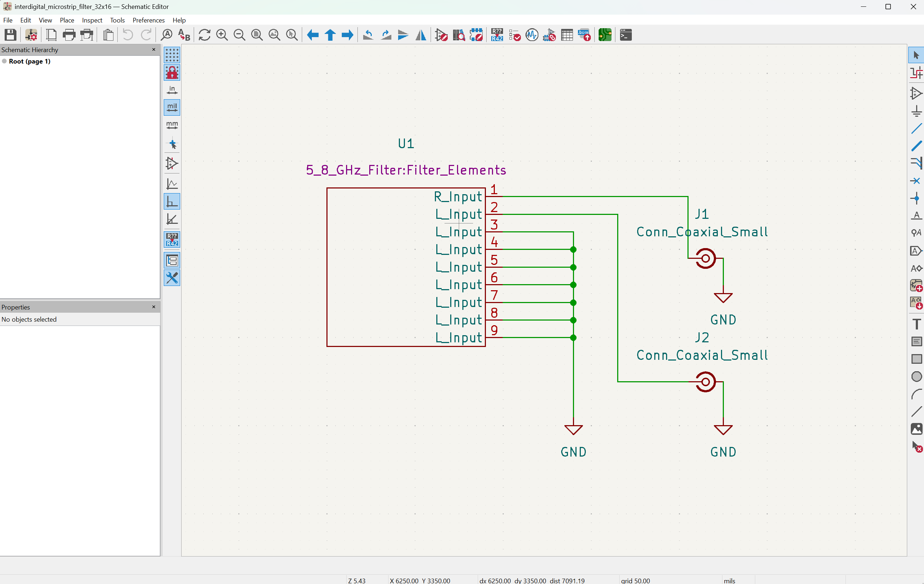Viewport: 924px width, 584px height.
Task: Toggle the hidden pins display
Action: coord(172,163)
